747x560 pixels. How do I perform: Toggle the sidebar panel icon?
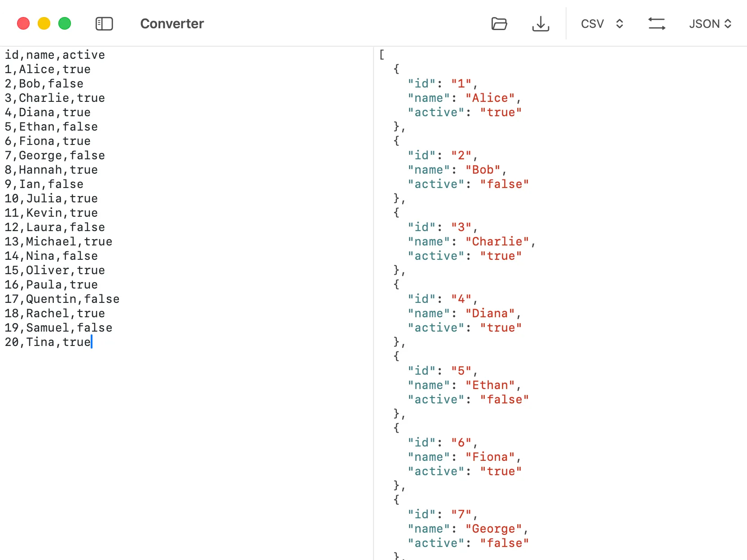104,24
